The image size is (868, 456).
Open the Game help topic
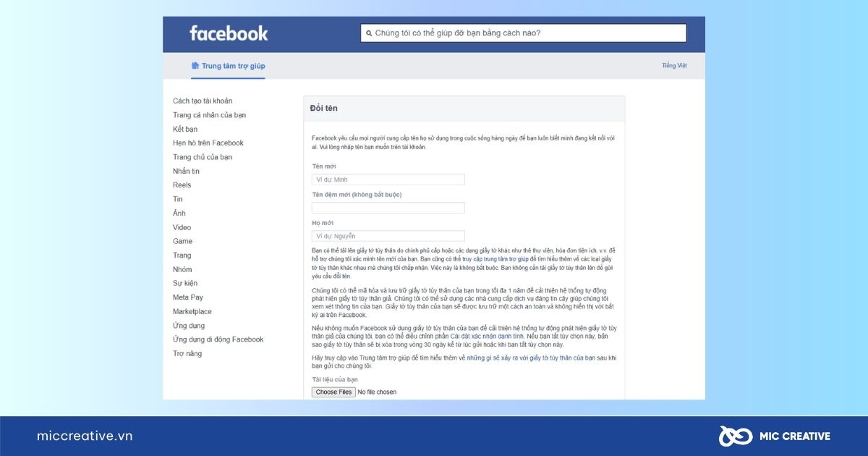pos(183,241)
